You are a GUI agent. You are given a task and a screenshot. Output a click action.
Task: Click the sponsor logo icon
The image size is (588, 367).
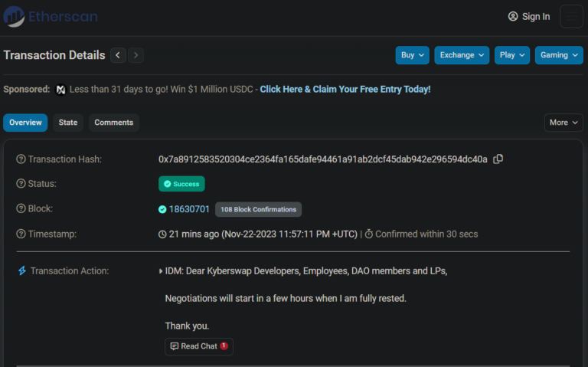click(x=60, y=90)
